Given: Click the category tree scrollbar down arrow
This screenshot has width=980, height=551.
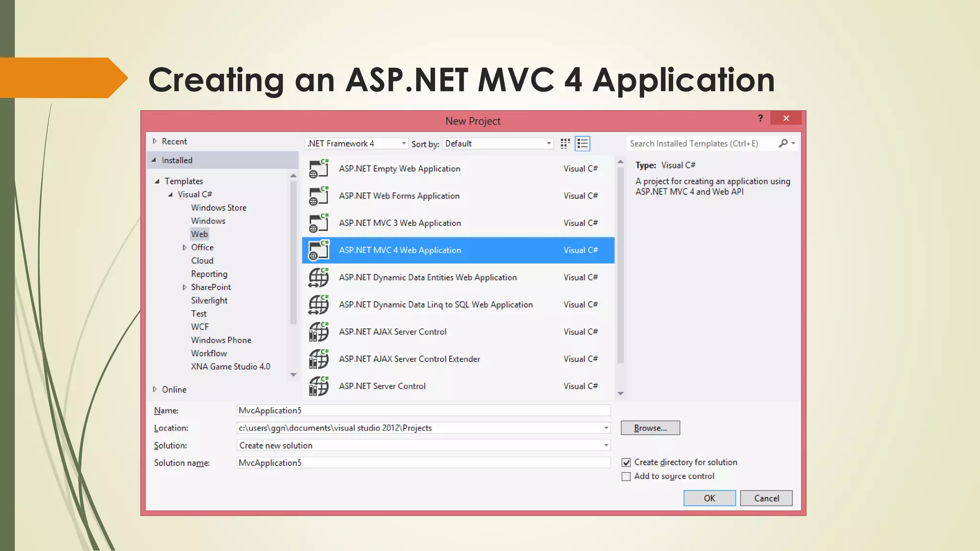Looking at the screenshot, I should tap(293, 375).
